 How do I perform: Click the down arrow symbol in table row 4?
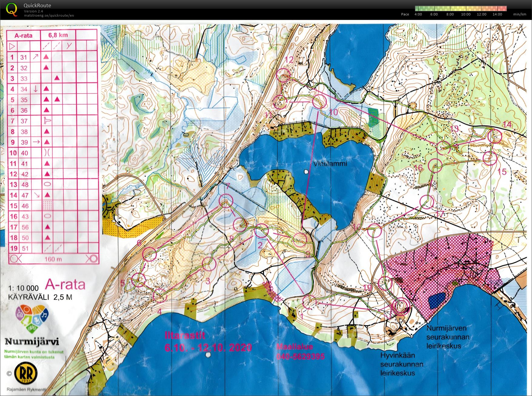pos(36,89)
